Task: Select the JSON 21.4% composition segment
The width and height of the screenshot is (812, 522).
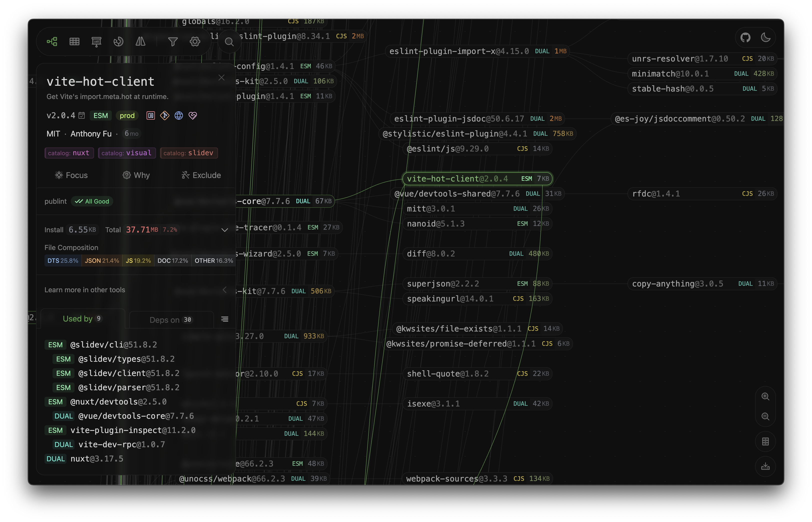Action: click(x=102, y=261)
